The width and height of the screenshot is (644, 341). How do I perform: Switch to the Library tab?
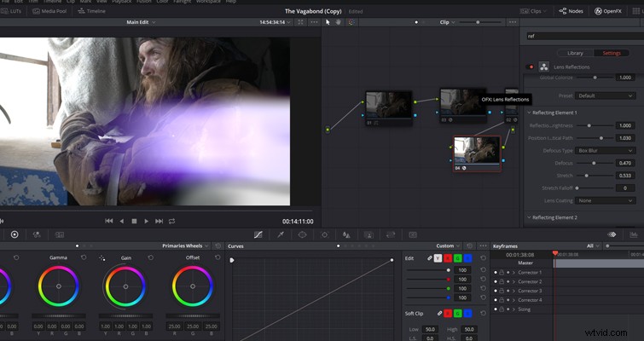point(575,53)
